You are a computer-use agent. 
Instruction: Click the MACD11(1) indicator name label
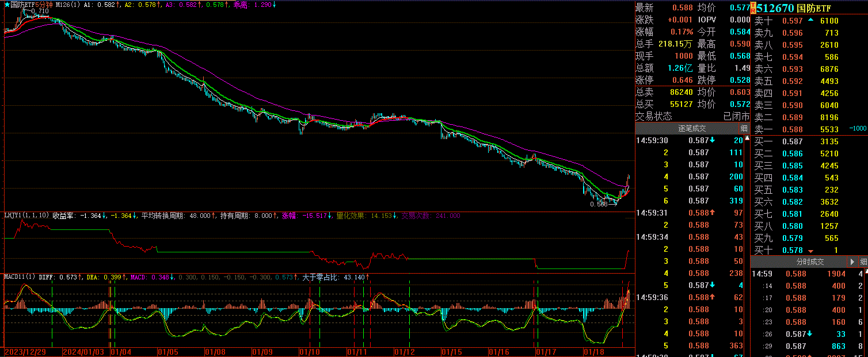pyautogui.click(x=20, y=277)
